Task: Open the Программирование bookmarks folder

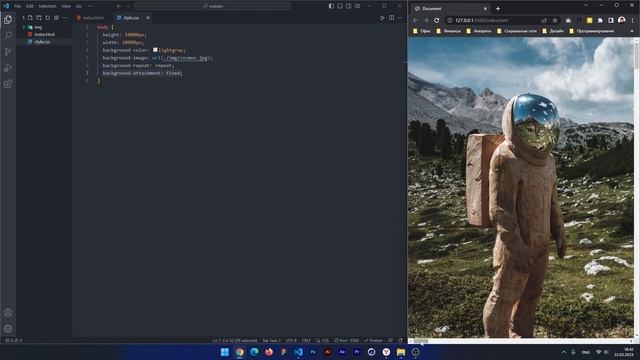Action: 591,31
